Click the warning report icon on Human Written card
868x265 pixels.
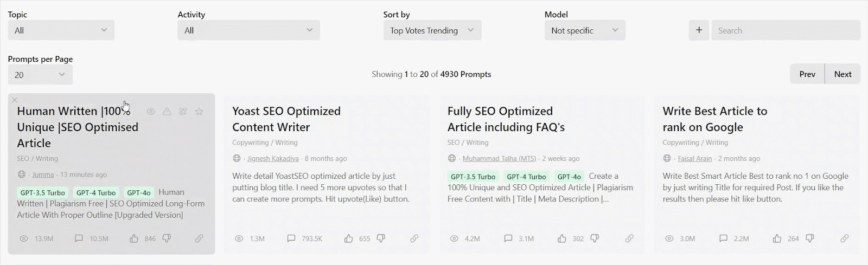coord(167,112)
